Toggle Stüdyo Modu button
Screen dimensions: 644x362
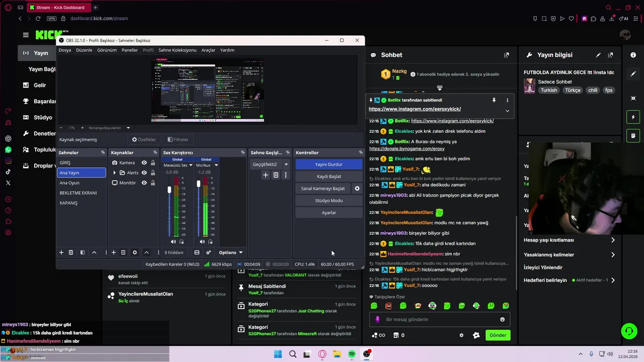point(329,201)
